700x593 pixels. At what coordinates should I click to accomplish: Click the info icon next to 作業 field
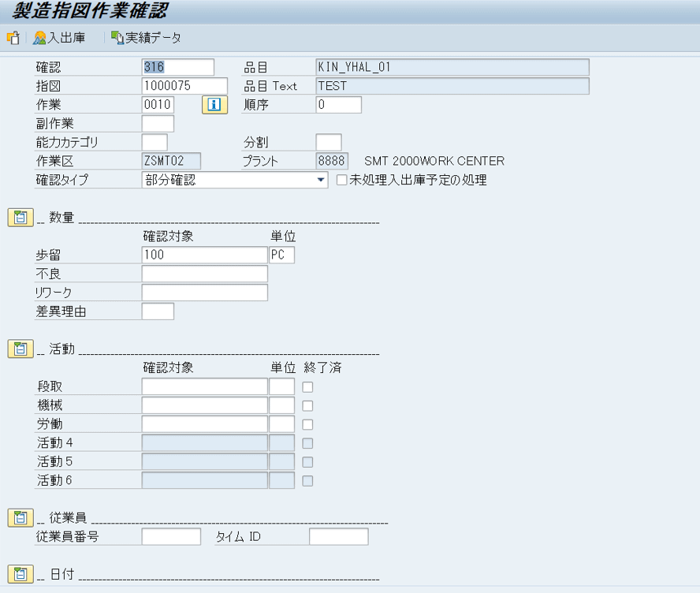tap(215, 105)
